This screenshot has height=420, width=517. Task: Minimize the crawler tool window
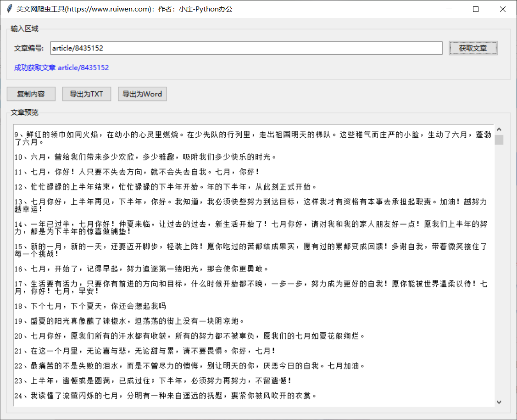point(448,9)
